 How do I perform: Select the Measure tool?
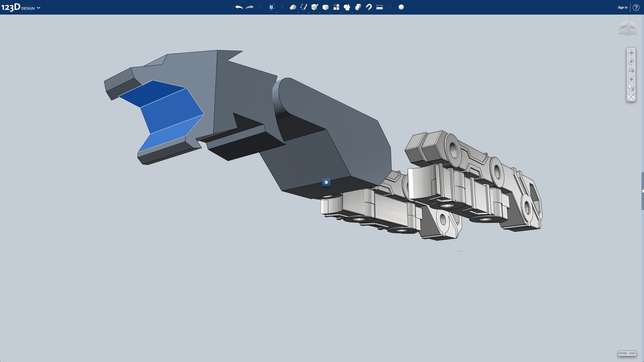pos(379,7)
